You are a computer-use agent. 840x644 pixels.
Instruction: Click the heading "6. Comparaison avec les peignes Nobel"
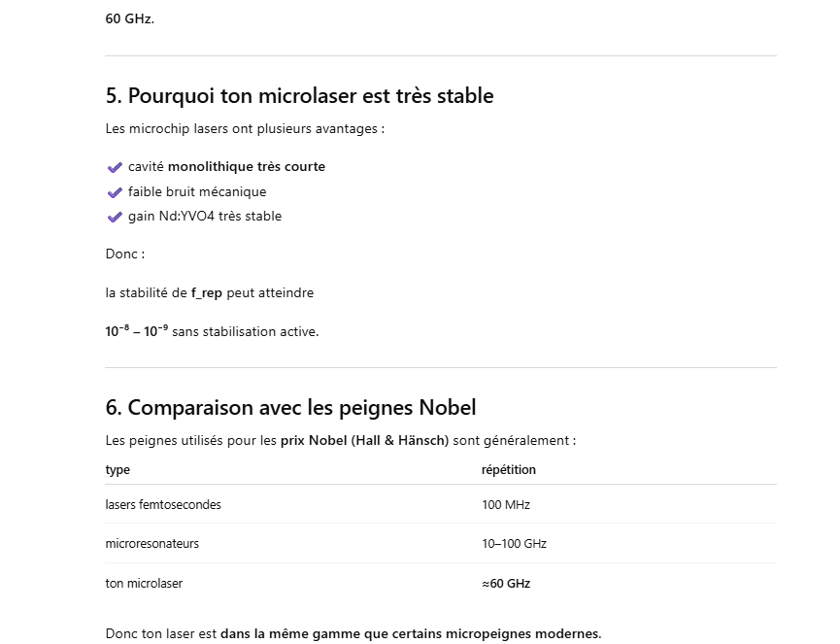290,407
